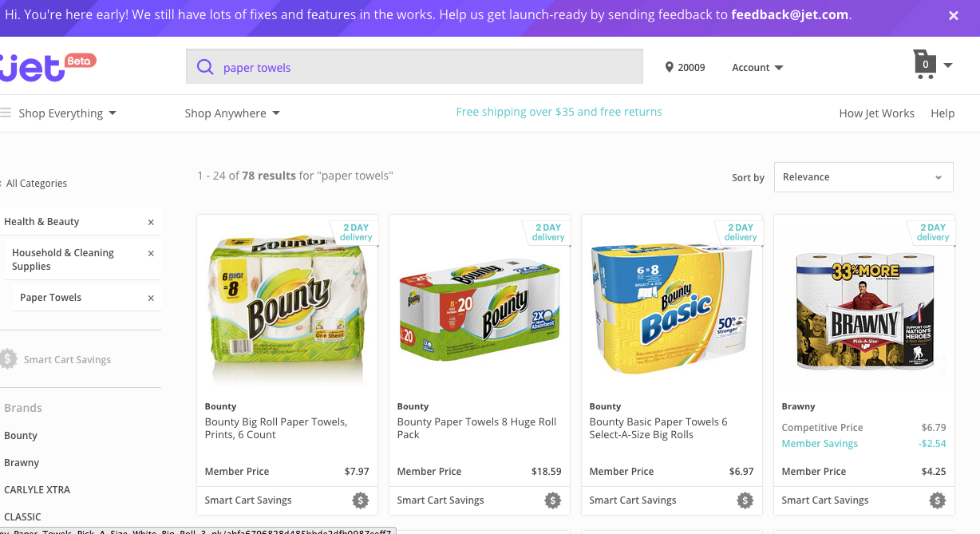Viewport: 980px width, 534px height.
Task: Expand the Account dropdown
Action: tap(757, 68)
